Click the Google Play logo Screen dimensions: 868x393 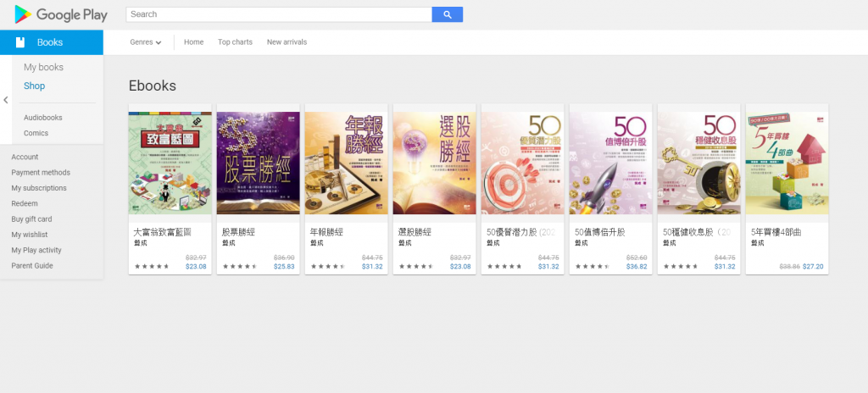click(x=61, y=14)
